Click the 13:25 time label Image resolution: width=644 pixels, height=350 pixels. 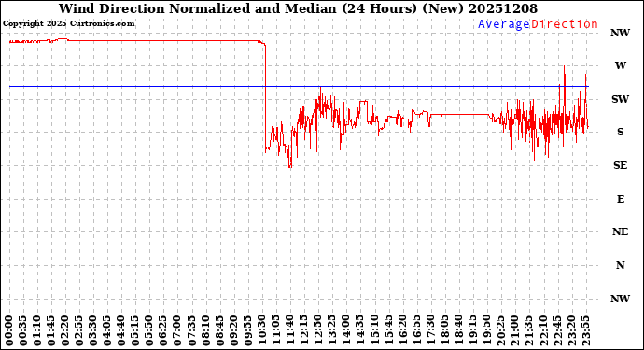[x=331, y=331]
